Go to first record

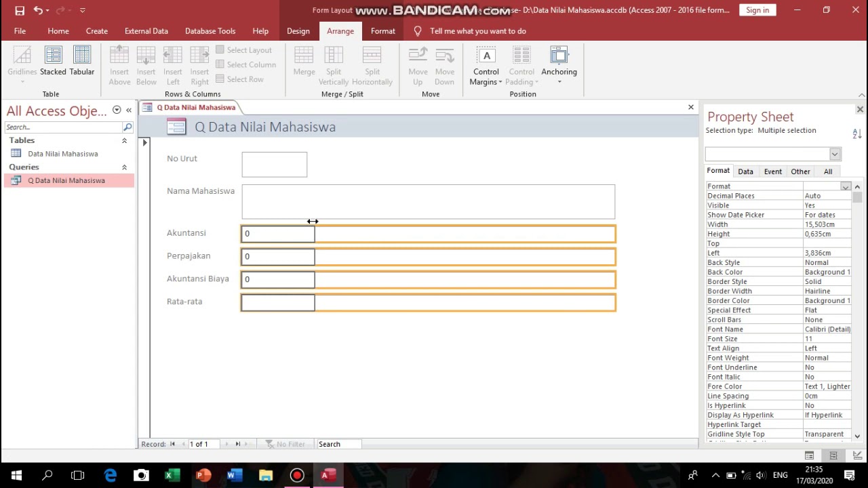pos(172,444)
